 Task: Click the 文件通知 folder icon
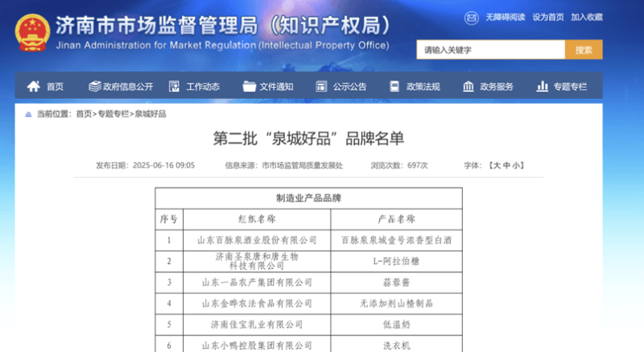249,86
